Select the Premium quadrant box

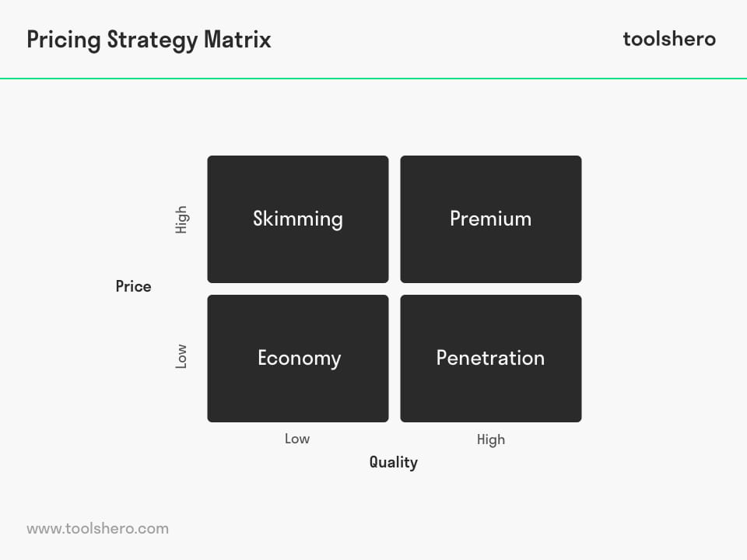tap(491, 219)
